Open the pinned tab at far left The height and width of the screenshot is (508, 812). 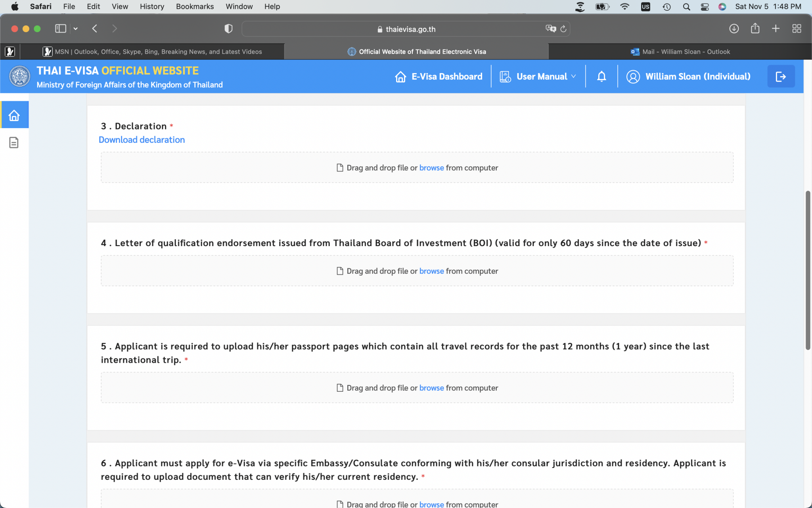click(10, 52)
